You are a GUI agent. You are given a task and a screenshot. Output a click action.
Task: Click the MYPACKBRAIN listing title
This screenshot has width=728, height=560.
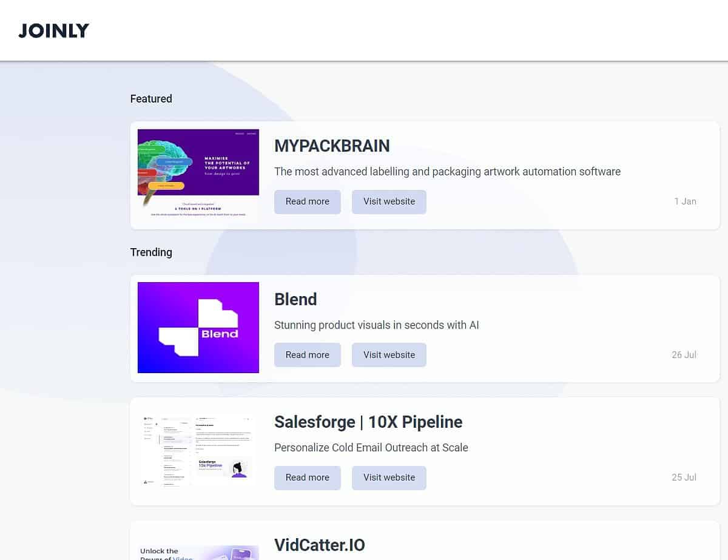click(332, 146)
